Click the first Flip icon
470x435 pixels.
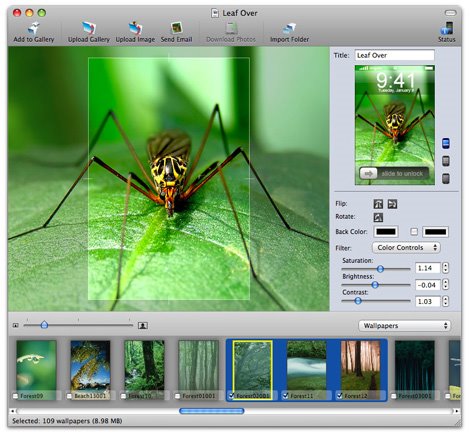[x=378, y=204]
